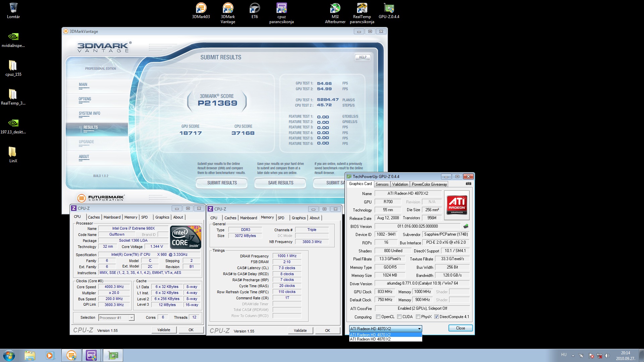Screen dimensions: 644x362
Task: Click the ATI Radeon logo image
Action: coord(457,205)
